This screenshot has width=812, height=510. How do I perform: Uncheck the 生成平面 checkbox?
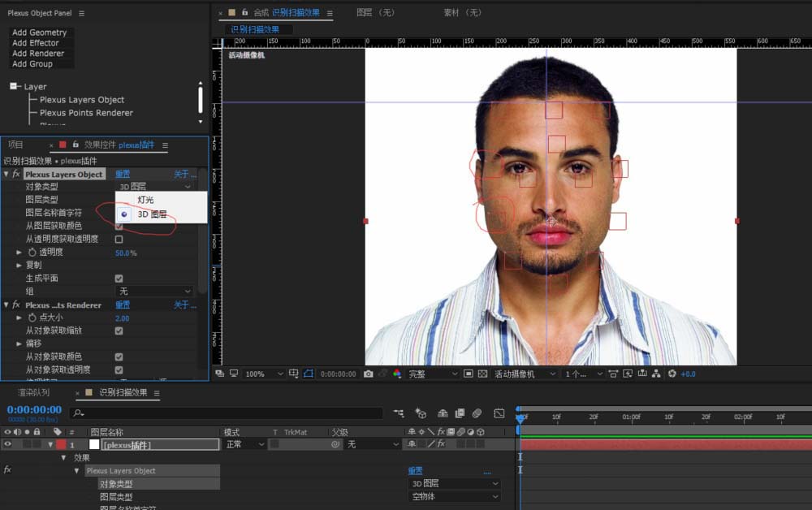point(119,279)
